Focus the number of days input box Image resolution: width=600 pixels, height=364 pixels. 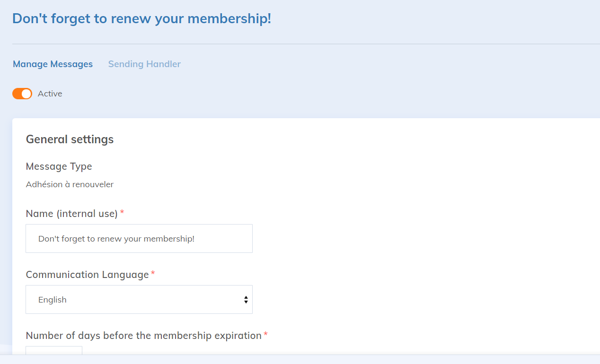54,351
